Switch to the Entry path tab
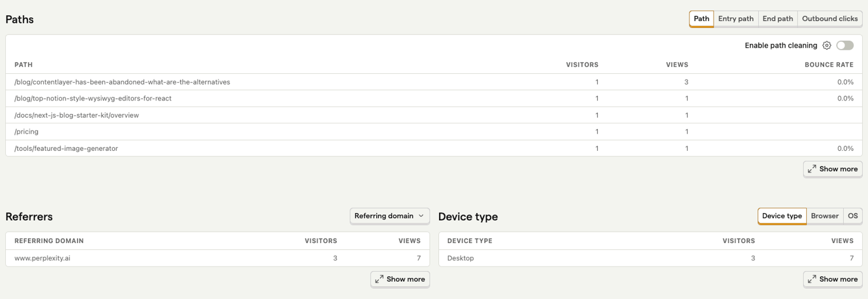 point(736,19)
